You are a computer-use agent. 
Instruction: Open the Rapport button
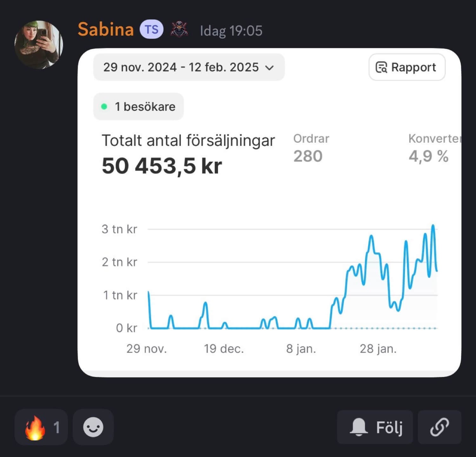[407, 67]
